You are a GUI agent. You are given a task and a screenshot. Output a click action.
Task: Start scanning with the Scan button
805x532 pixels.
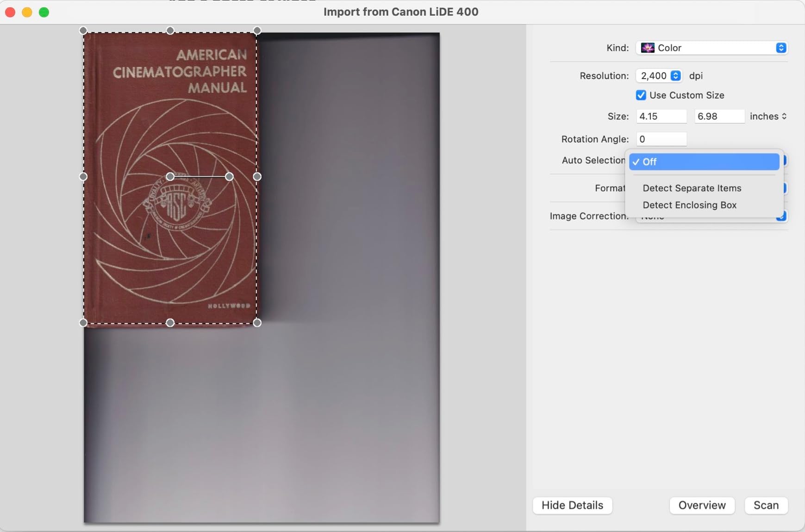coord(766,505)
